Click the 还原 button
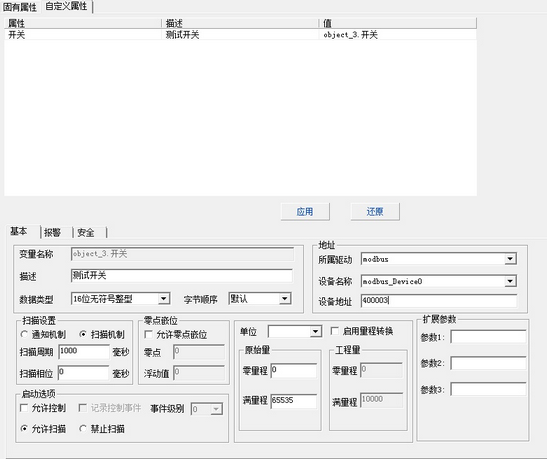 coord(375,212)
